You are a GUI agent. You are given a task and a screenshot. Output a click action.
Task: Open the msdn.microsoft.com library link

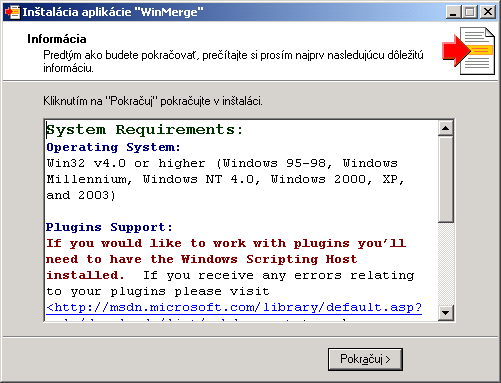pos(234,307)
